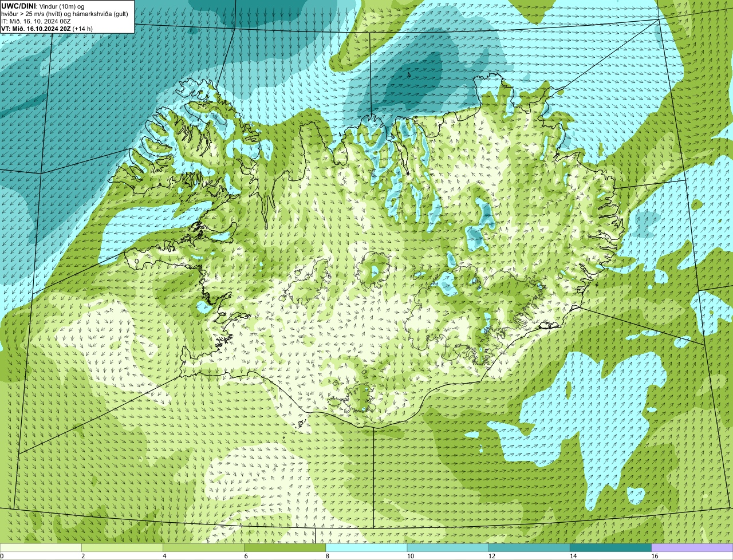
Task: Click the pale cream 0–2 legend swatch
Action: 41,547
